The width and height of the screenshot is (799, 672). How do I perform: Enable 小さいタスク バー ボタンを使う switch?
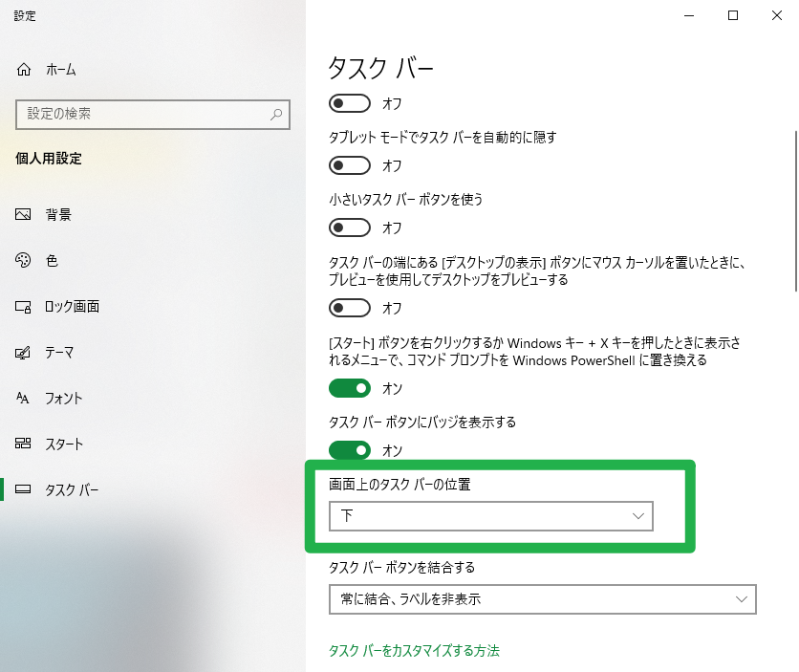coord(350,228)
